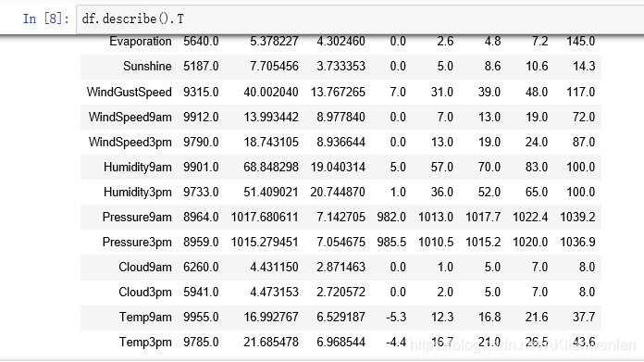Click Pressure3pm count value 8959.0
The image size is (644, 362).
coord(201,242)
